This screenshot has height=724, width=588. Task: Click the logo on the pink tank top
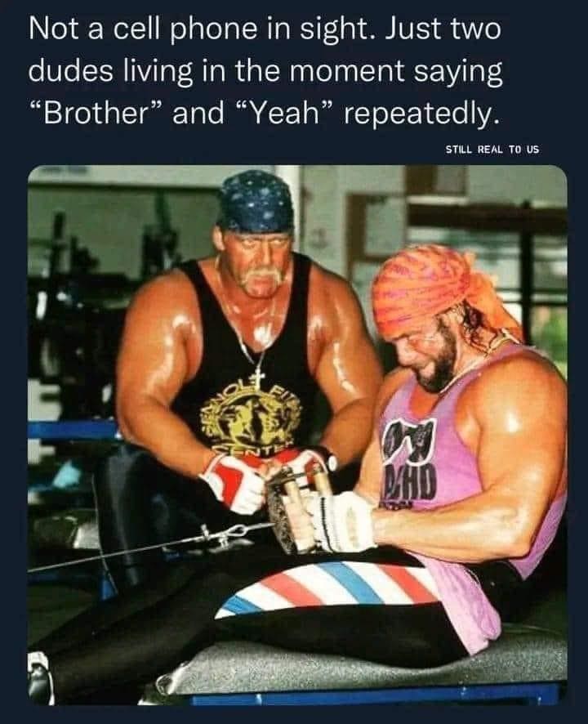click(x=408, y=455)
